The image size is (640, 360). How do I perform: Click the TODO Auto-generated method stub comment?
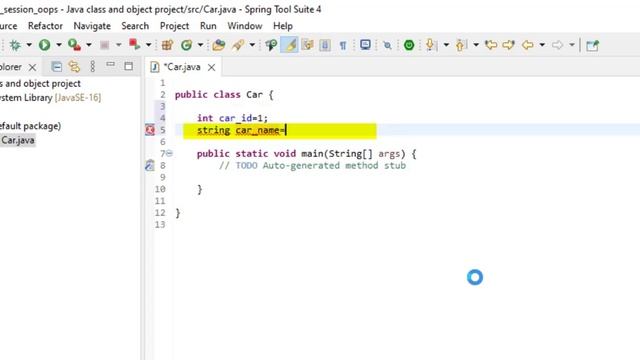pos(312,166)
